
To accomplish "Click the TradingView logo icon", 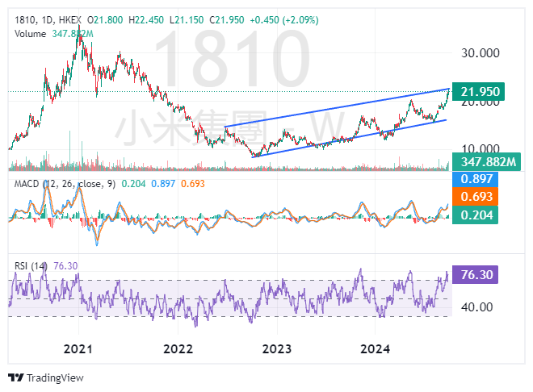I will [x=16, y=377].
